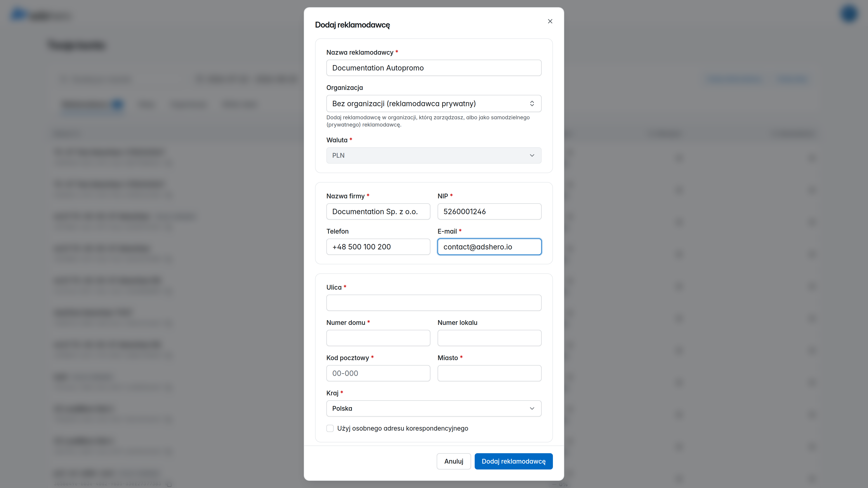The height and width of the screenshot is (488, 868).
Task: Focus the Nazwa reklamodawcy field
Action: (x=434, y=68)
